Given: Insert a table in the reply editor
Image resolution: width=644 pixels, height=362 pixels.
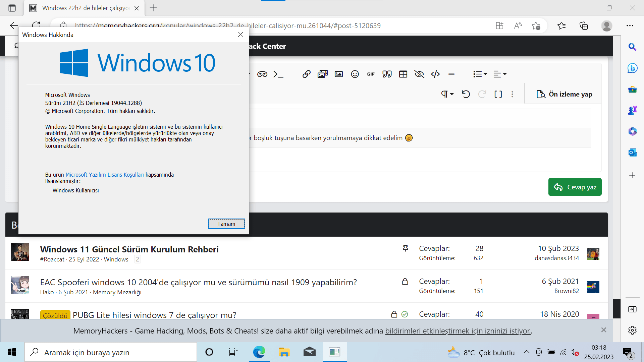Looking at the screenshot, I should click(x=403, y=74).
